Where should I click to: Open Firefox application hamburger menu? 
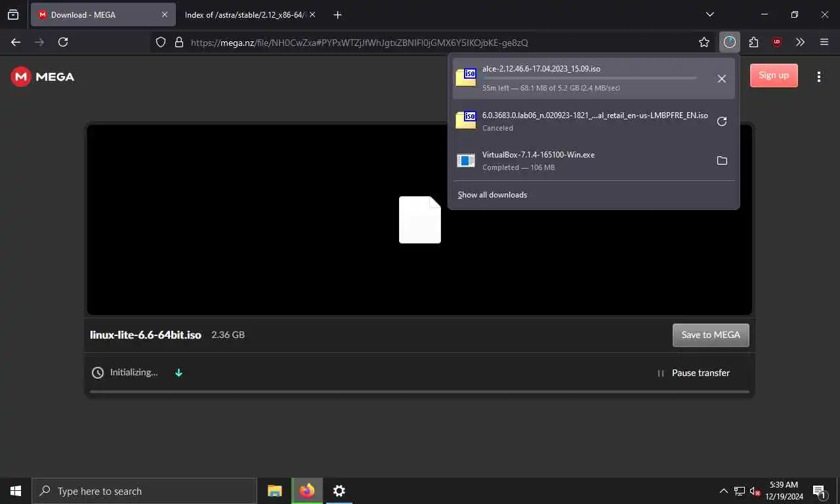[x=824, y=42]
